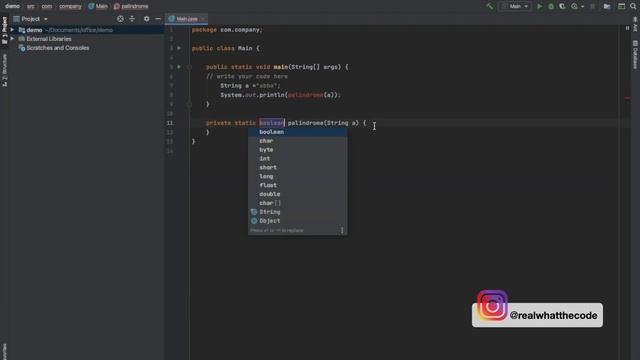Expand the External Libraries node
The height and width of the screenshot is (360, 640).
coord(12,39)
